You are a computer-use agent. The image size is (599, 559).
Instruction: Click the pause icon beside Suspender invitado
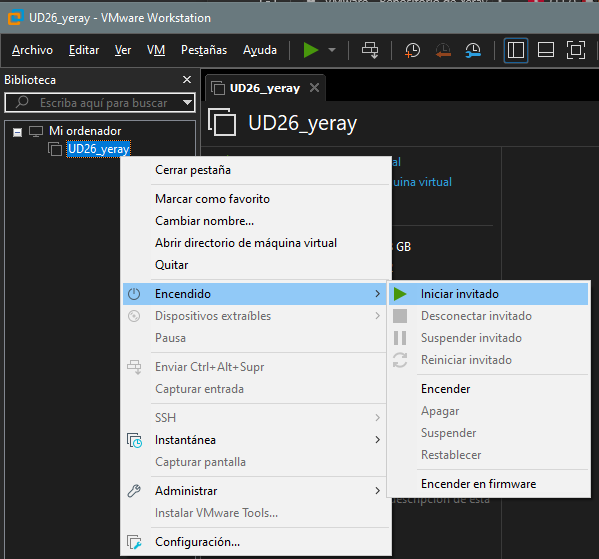click(400, 338)
